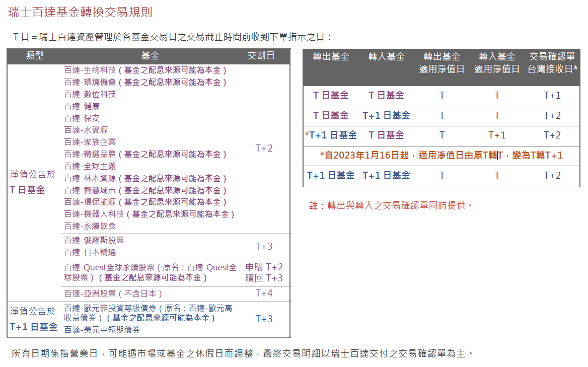Click the T+1 net value date cell
The height and width of the screenshot is (367, 588).
(x=497, y=135)
